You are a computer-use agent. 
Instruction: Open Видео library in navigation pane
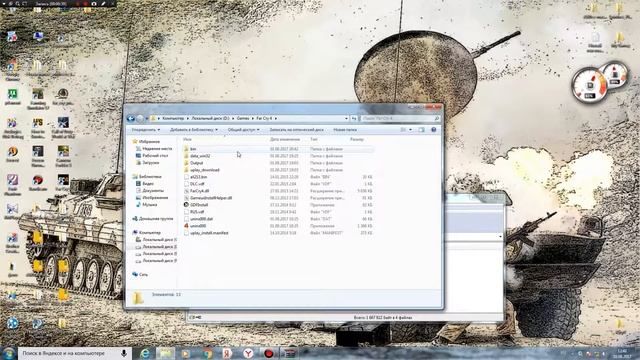148,184
